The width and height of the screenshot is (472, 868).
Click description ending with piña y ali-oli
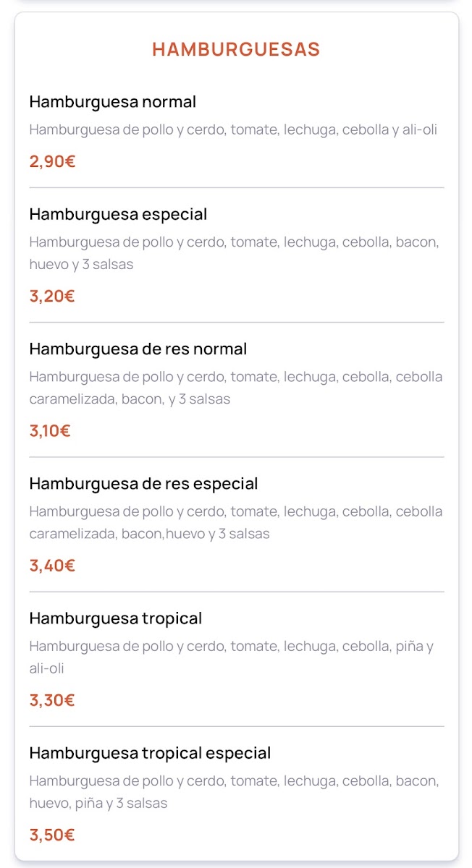(232, 657)
